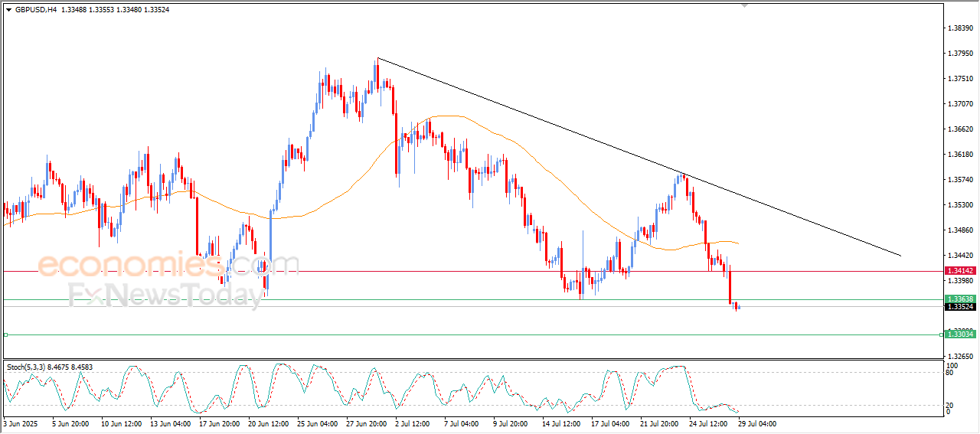Click the 1.34420 axis price
This screenshot has height=434, width=980.
point(961,256)
